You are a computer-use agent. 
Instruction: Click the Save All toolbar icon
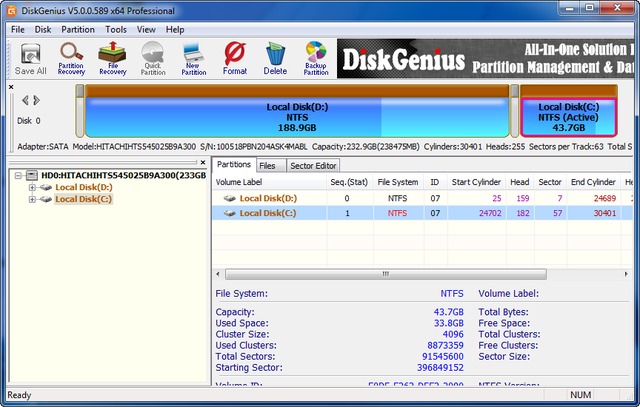click(30, 59)
